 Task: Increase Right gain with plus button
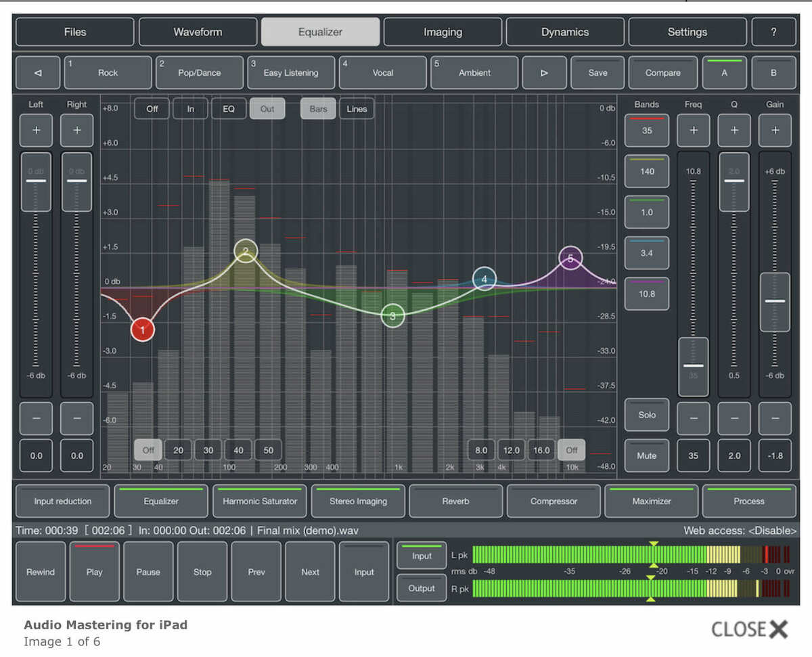point(77,131)
